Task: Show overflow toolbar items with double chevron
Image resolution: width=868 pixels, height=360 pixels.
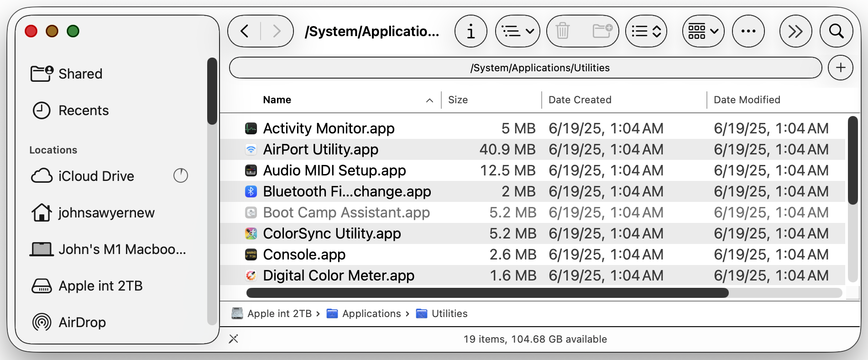Action: [x=795, y=32]
